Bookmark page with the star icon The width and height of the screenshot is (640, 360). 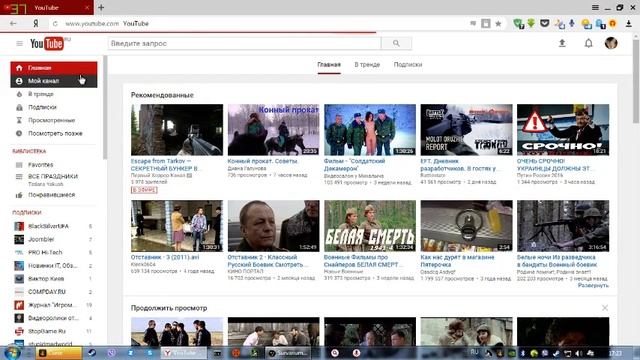(498, 24)
